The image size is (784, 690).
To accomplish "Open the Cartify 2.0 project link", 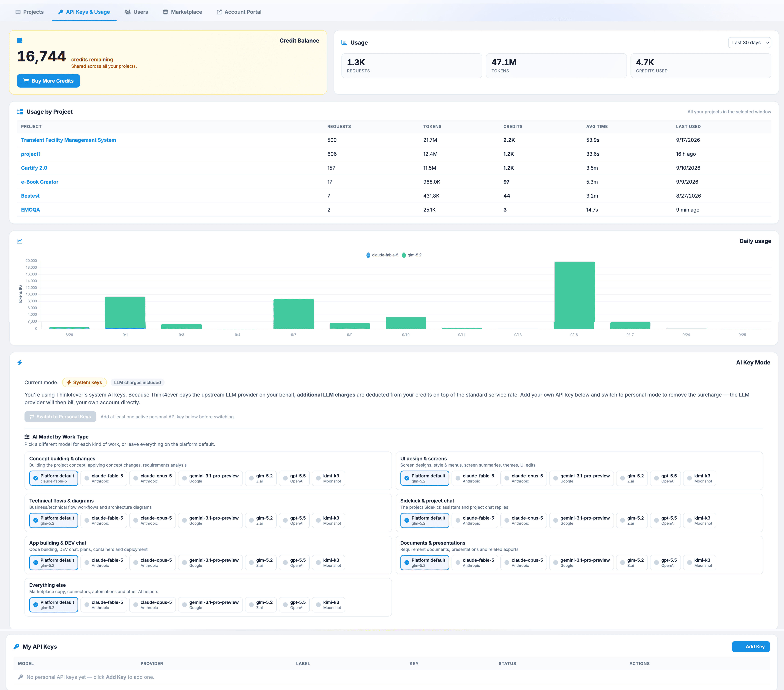I will 34,168.
